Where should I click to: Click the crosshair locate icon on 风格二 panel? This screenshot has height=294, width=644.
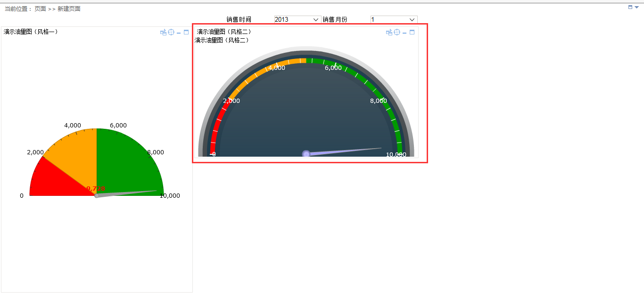pos(397,33)
